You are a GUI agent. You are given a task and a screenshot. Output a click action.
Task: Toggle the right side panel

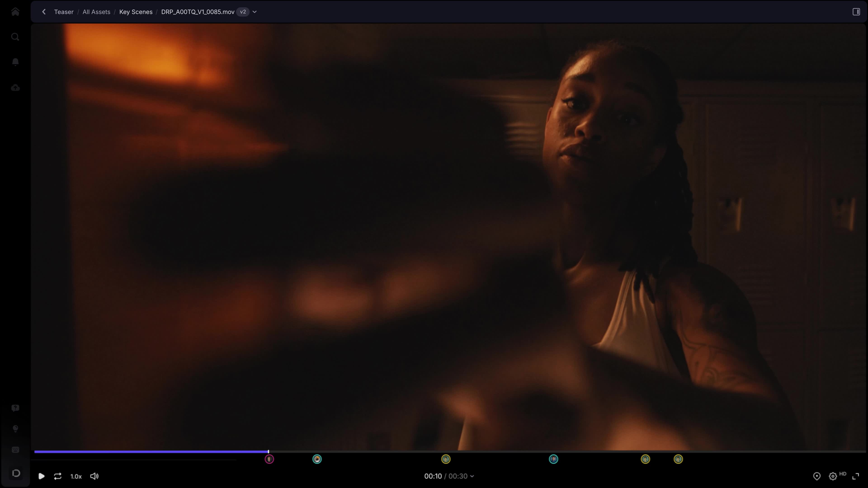[x=856, y=12]
